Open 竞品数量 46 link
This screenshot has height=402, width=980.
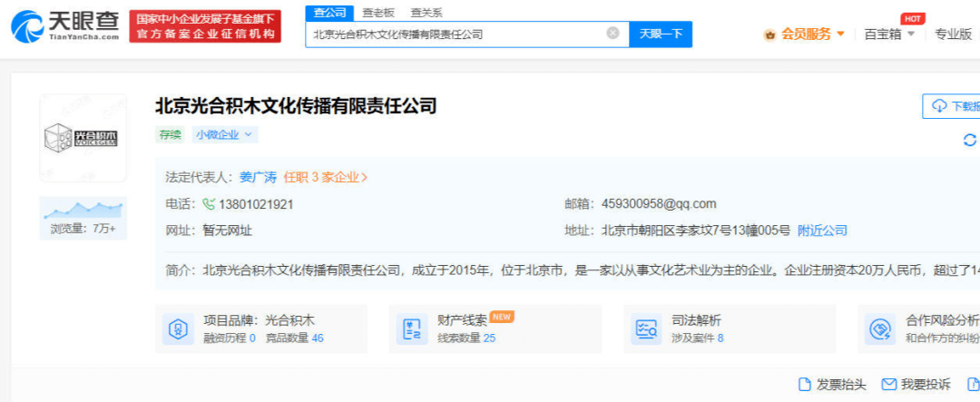(295, 338)
